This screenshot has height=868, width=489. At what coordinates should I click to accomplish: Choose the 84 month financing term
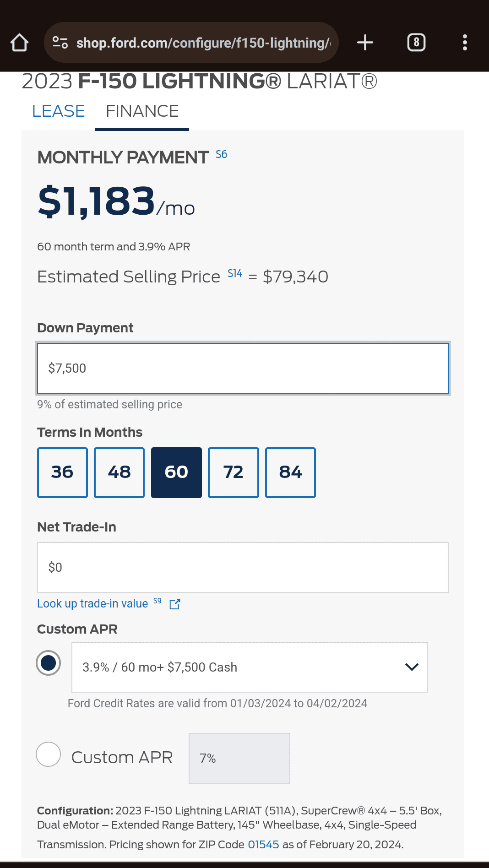pos(290,472)
